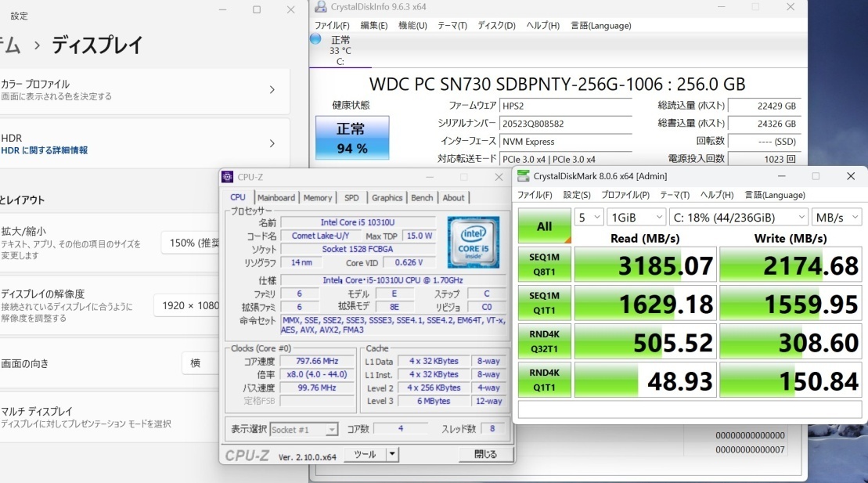Click the interface field NVM Express
The height and width of the screenshot is (483, 868).
(566, 141)
